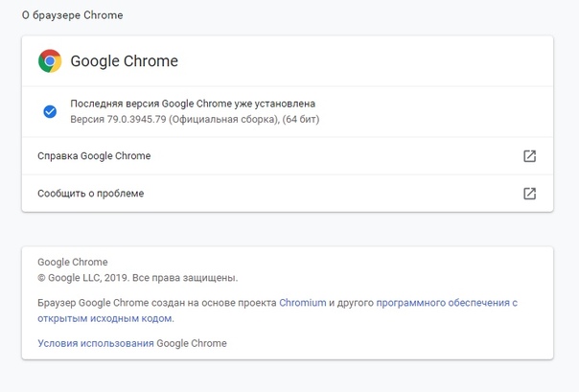Click the Последняя версия уже установлена status
This screenshot has width=579, height=392.
[193, 104]
